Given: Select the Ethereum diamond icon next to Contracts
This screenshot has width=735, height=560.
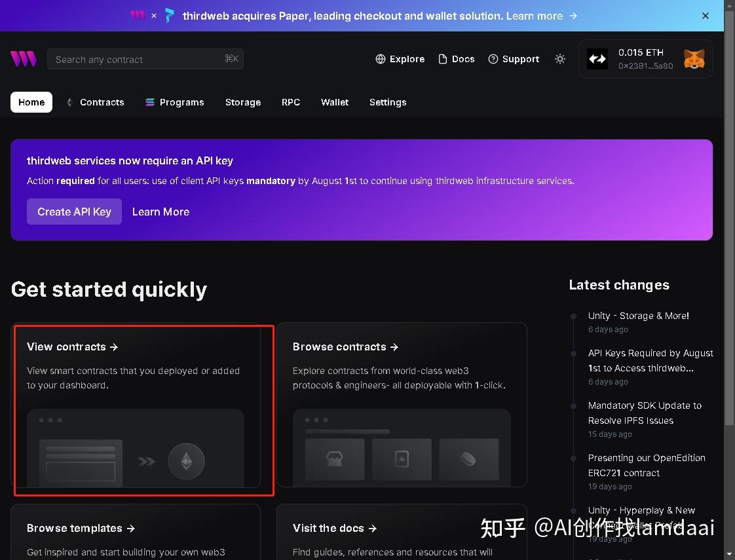Looking at the screenshot, I should point(69,102).
